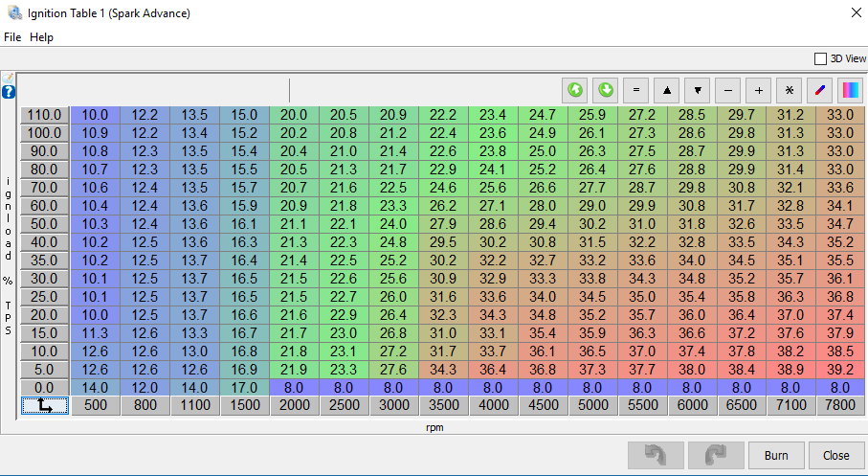This screenshot has height=476, width=868.
Task: Select cell 26.2 in the 60.0 row
Action: pos(443,206)
